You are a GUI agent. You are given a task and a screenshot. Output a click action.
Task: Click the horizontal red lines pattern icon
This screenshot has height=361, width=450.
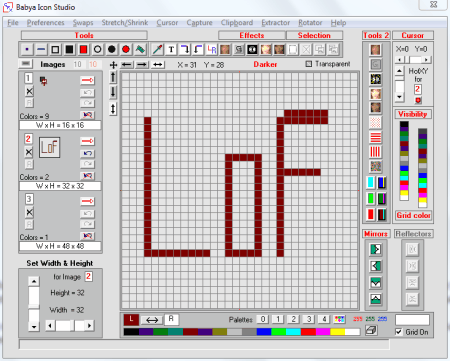pyautogui.click(x=376, y=137)
